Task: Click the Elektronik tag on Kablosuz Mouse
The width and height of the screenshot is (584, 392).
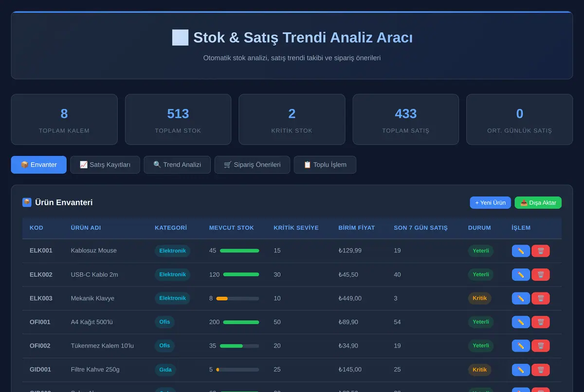Action: [x=172, y=251]
